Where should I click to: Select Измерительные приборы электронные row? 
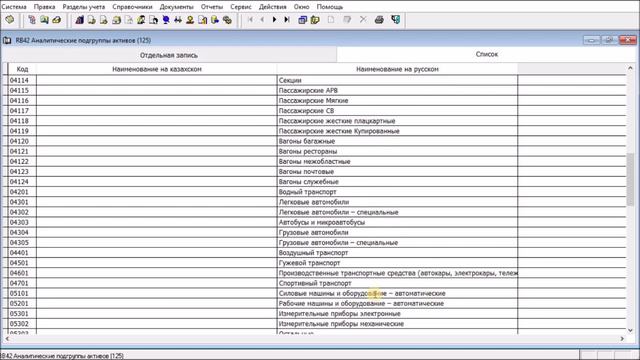[314, 313]
